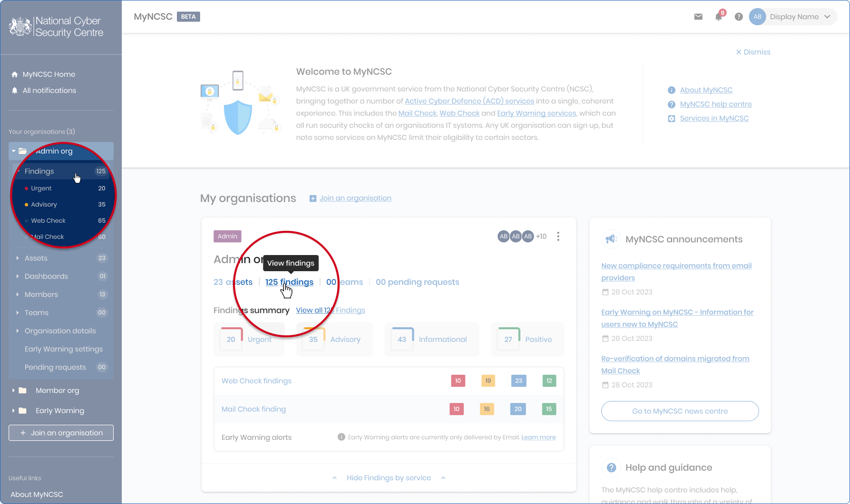Expand the Assets section in sidebar
Viewport: 850px width, 504px height.
tap(17, 258)
